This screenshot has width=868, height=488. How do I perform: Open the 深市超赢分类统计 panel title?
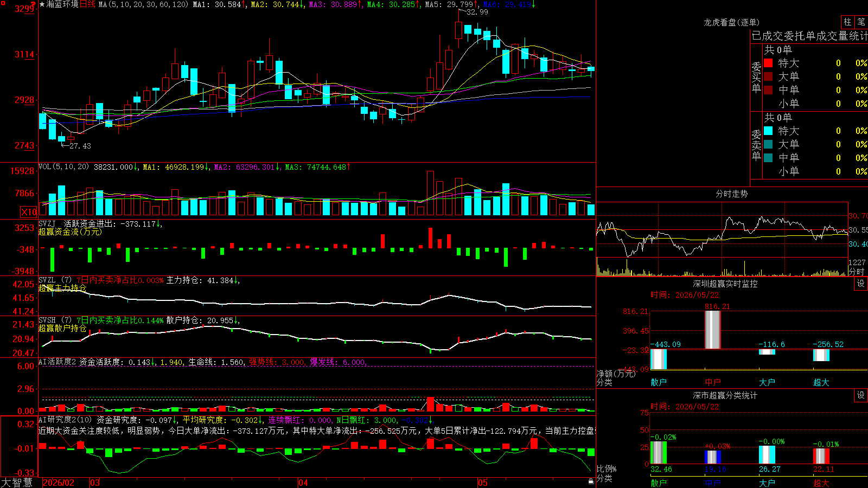coord(725,395)
